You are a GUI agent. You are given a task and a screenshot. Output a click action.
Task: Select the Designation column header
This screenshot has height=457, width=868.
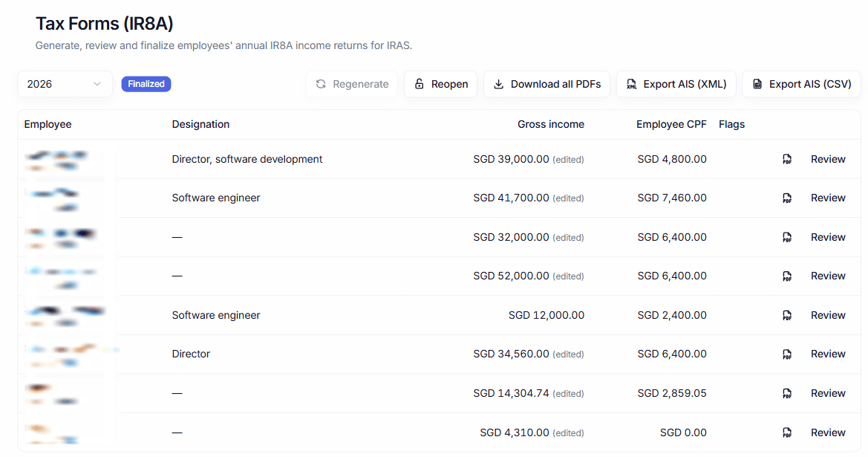click(200, 125)
